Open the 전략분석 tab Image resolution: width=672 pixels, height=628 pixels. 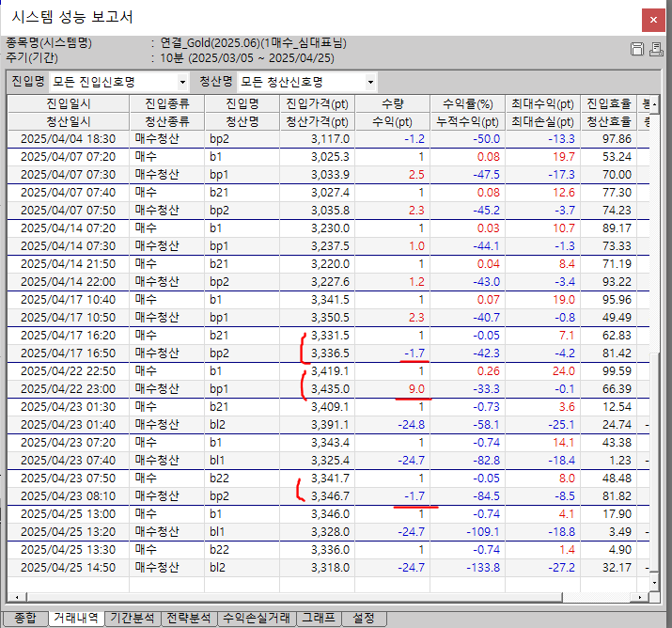(187, 618)
